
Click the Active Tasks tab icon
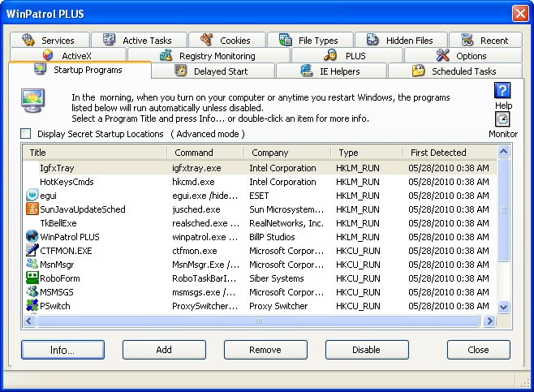110,40
